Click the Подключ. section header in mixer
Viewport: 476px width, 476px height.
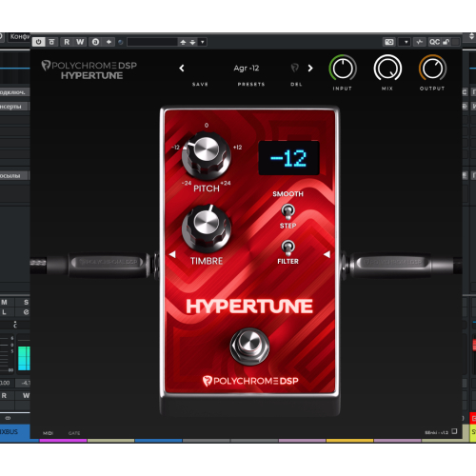point(14,92)
